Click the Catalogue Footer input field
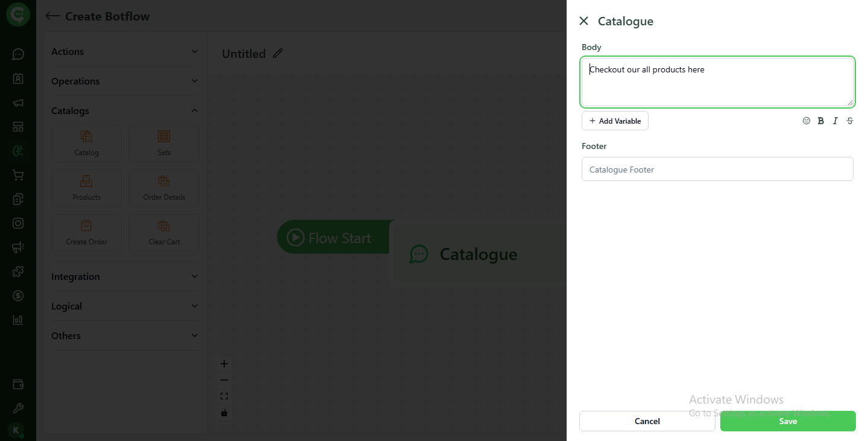The height and width of the screenshot is (441, 868). [717, 169]
